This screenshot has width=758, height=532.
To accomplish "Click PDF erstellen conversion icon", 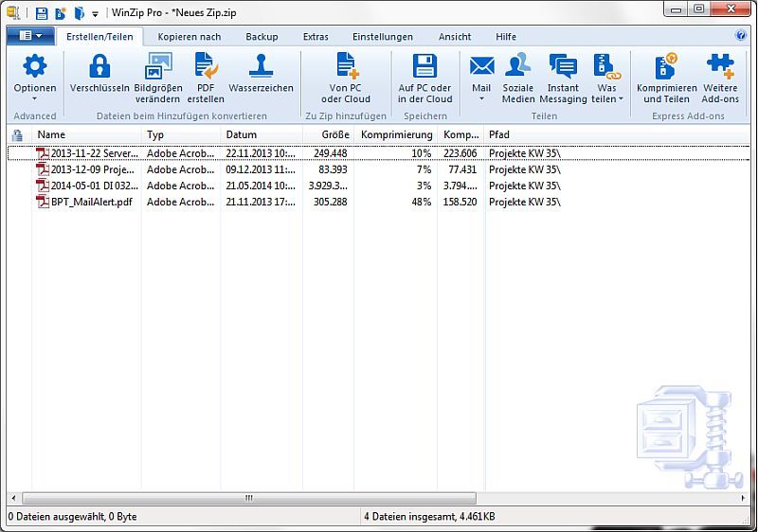I will tap(206, 66).
